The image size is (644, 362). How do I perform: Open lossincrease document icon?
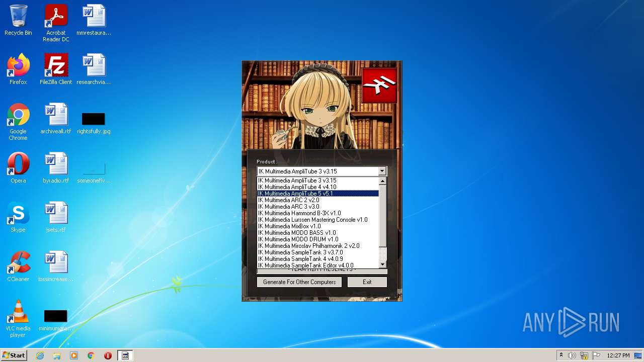coord(56,266)
